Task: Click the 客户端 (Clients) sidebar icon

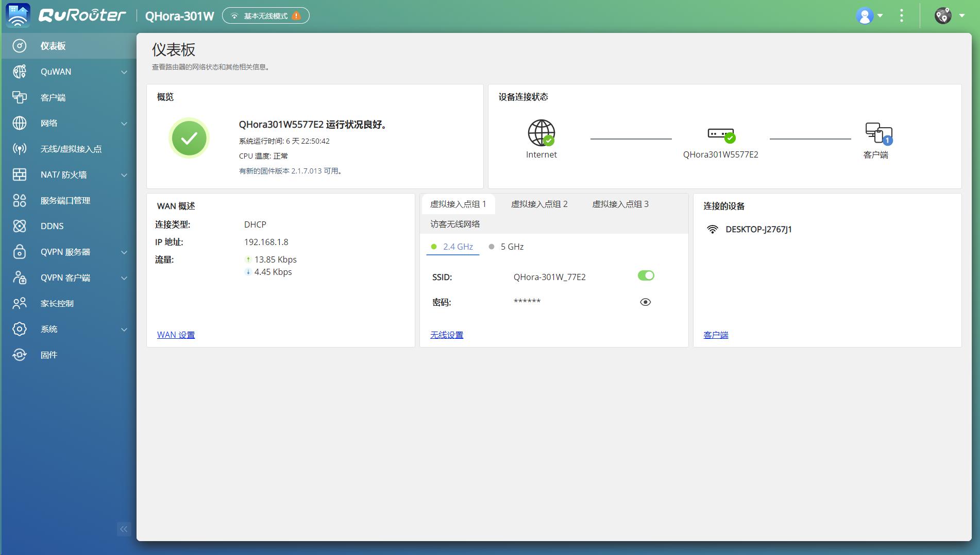Action: coord(19,97)
